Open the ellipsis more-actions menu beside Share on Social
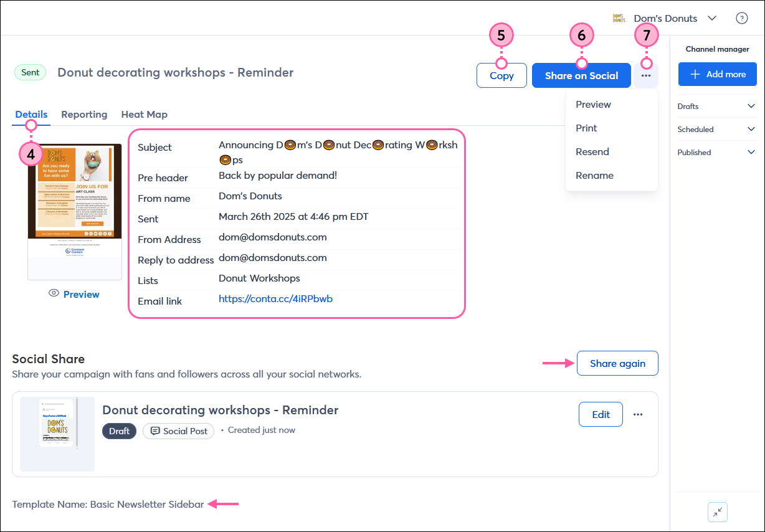Image resolution: width=765 pixels, height=532 pixels. click(x=645, y=75)
